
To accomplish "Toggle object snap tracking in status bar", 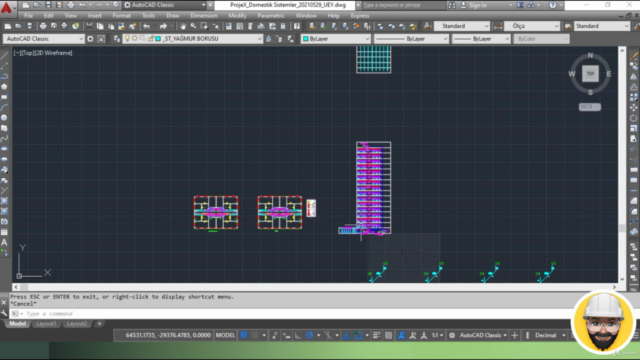I will 347,336.
